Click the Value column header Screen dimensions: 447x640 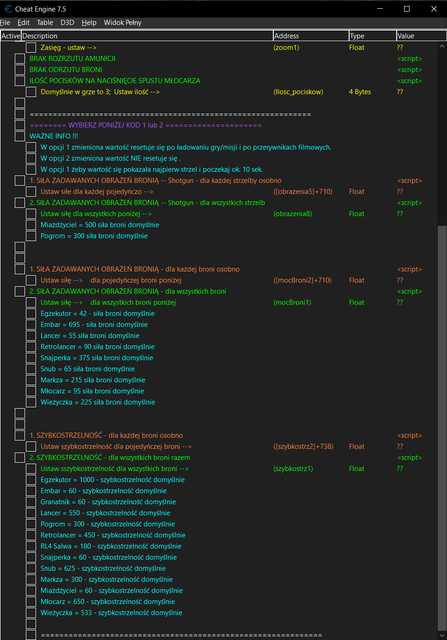pos(421,36)
